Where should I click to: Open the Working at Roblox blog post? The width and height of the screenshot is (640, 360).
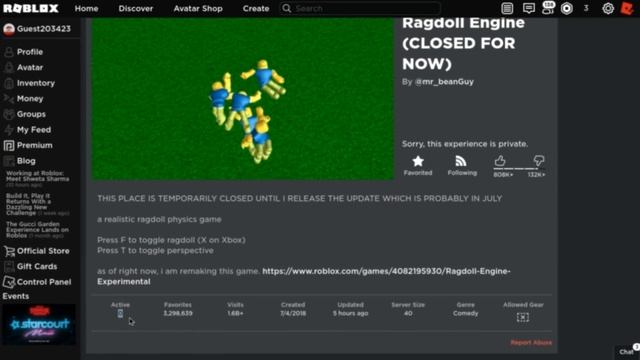37,179
